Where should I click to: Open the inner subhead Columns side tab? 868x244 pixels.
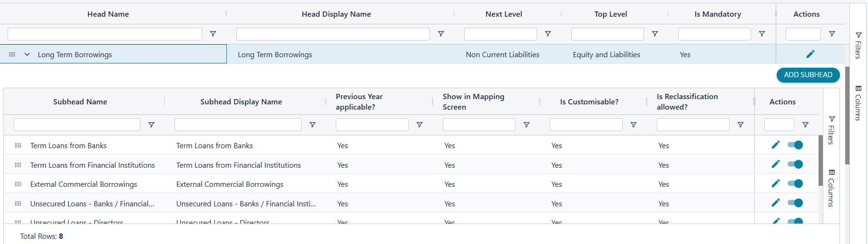click(831, 188)
